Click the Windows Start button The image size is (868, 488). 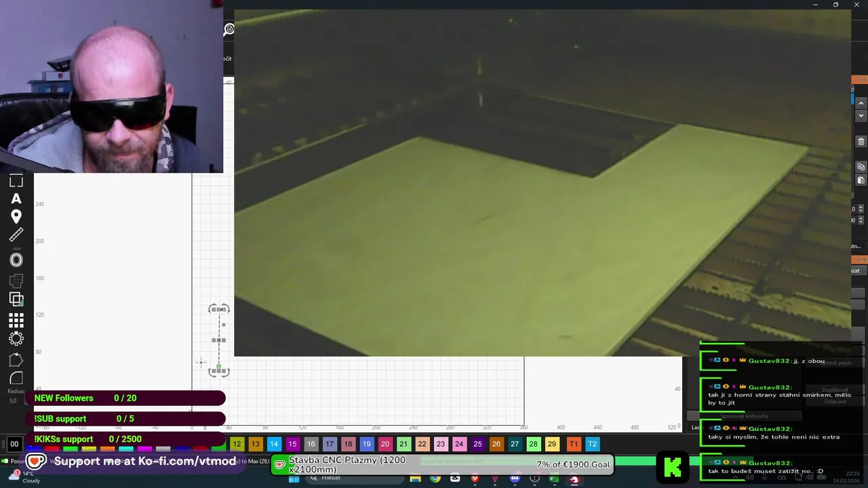(x=294, y=479)
